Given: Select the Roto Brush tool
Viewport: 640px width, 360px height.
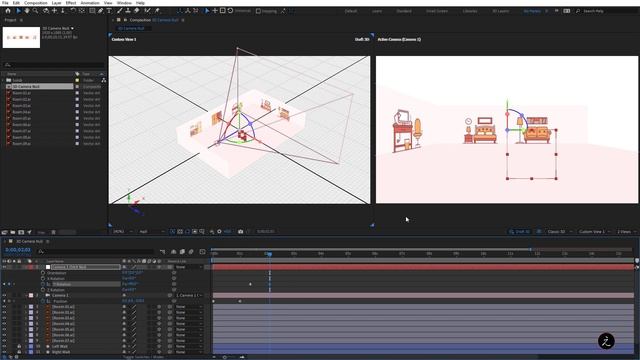Looking at the screenshot, I should (x=147, y=11).
